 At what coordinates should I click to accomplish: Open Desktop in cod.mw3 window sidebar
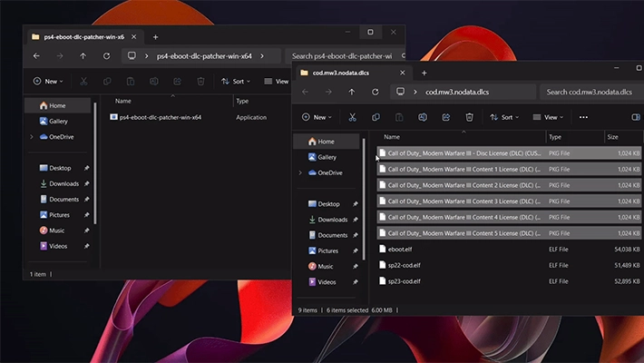pos(328,204)
